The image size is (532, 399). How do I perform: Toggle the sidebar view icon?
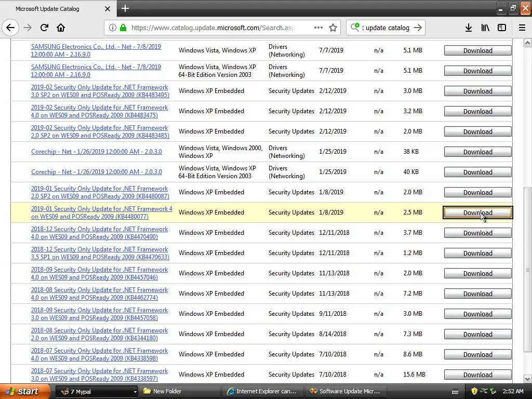pos(502,28)
